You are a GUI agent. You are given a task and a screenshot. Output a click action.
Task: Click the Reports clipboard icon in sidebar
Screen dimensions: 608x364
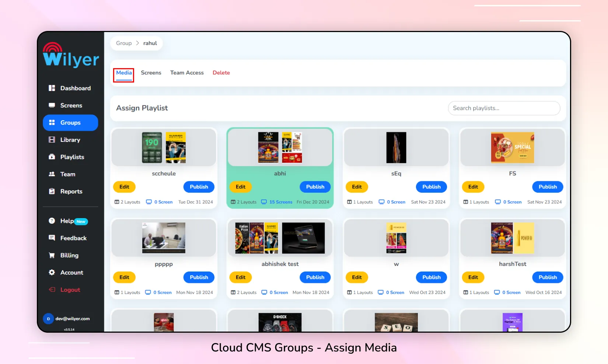tap(52, 191)
